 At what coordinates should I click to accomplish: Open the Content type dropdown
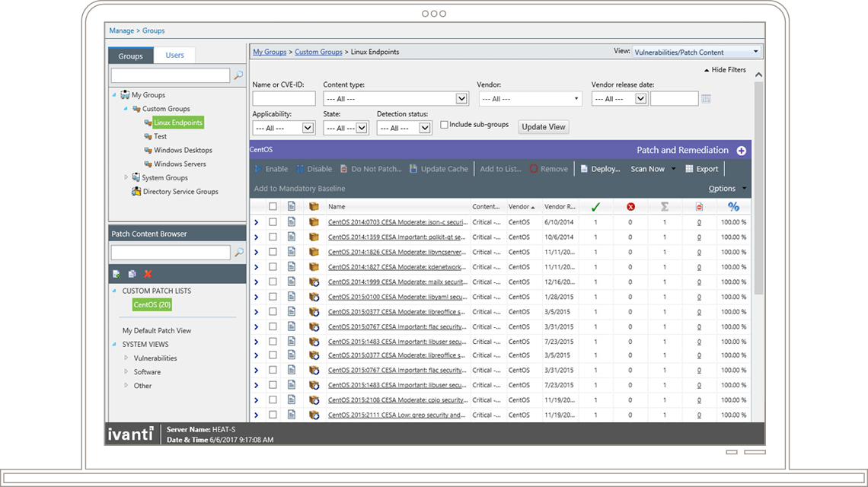[x=396, y=98]
